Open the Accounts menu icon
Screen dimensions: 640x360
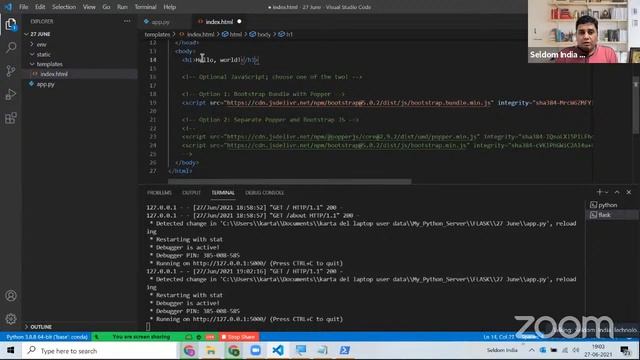pyautogui.click(x=11, y=296)
